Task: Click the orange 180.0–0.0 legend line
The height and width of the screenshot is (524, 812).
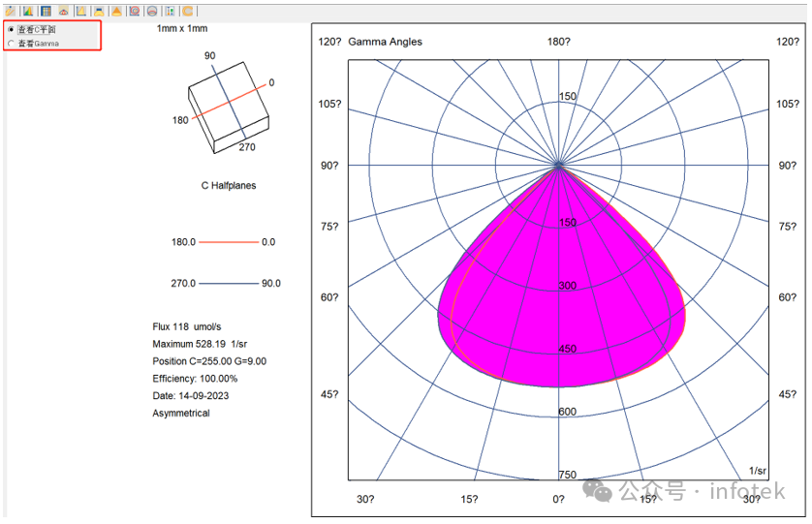Action: (x=229, y=242)
